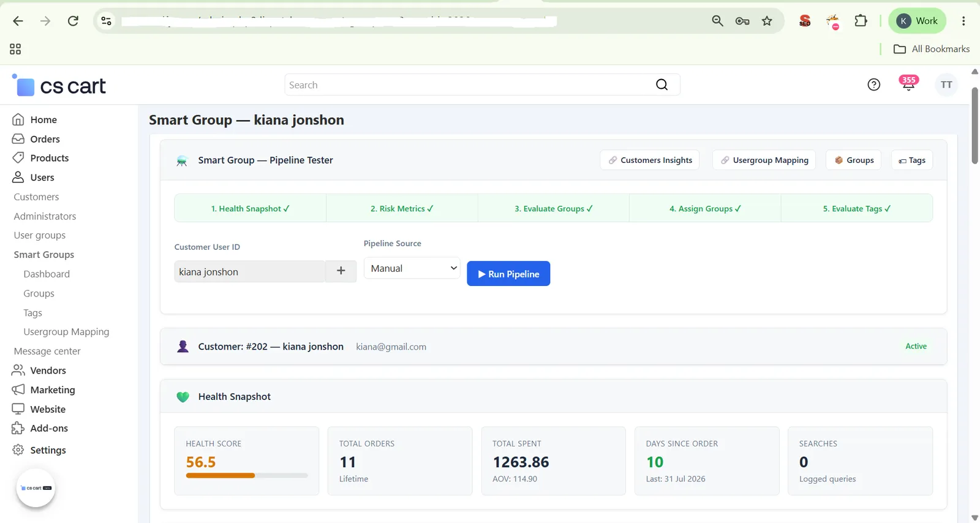
Task: Click the CS-Cart logo
Action: 59,86
